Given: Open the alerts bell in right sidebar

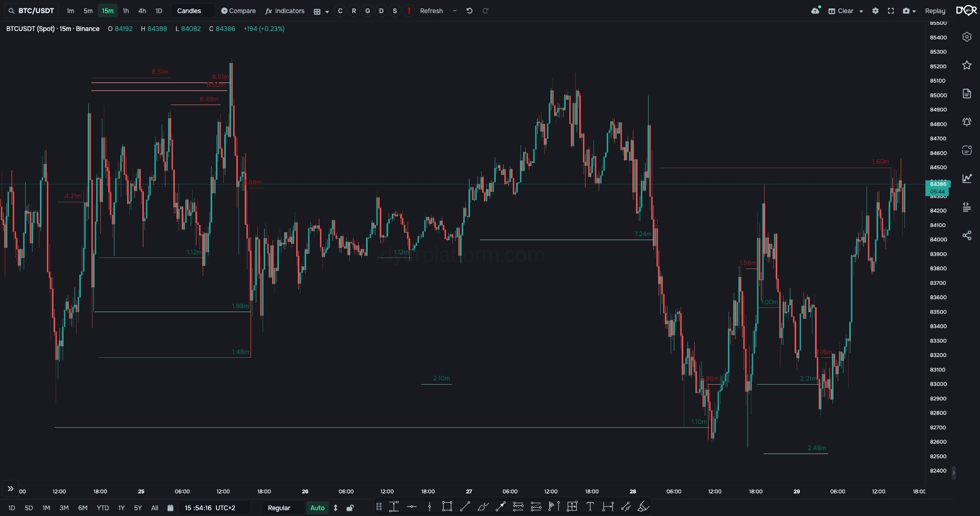Looking at the screenshot, I should click(x=967, y=122).
